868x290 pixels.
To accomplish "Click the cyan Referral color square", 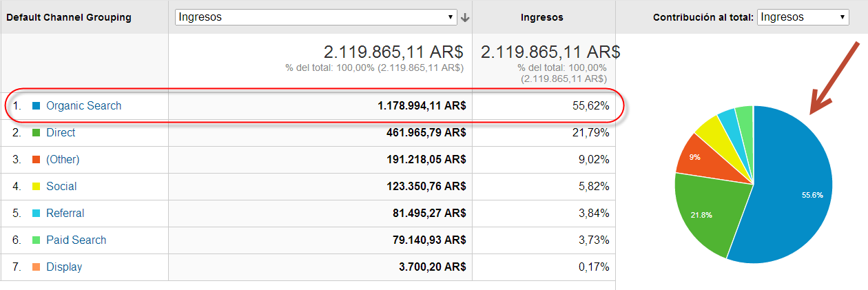I will pyautogui.click(x=37, y=214).
